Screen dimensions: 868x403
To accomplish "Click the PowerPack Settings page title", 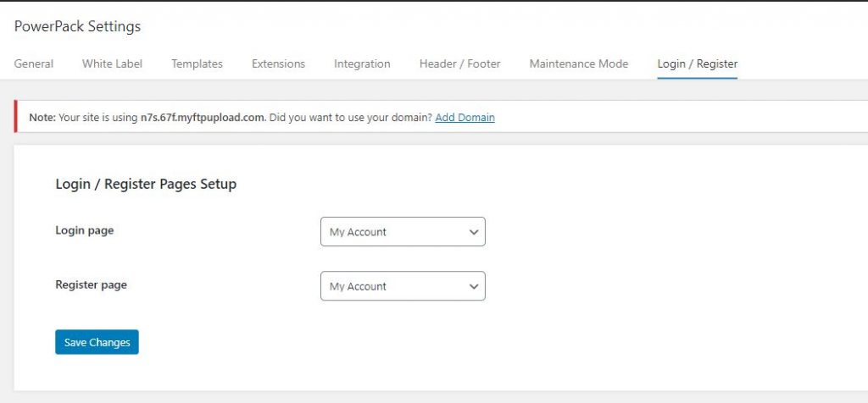I will point(77,26).
